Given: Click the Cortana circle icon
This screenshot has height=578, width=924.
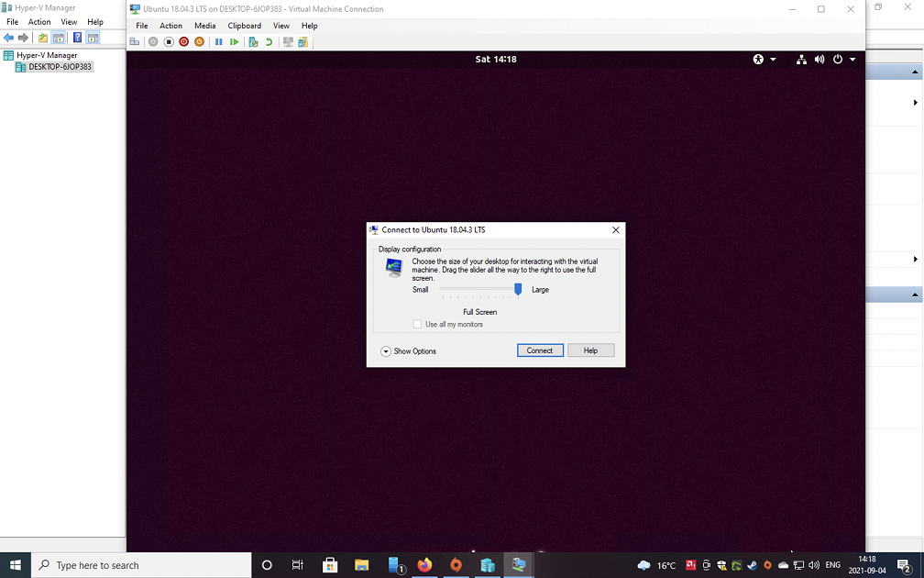Looking at the screenshot, I should pos(267,565).
